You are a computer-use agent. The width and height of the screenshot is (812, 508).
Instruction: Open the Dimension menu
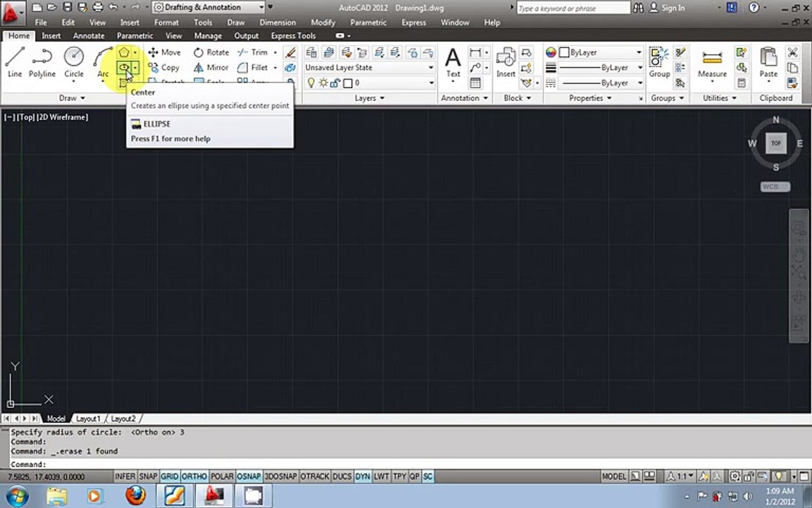[x=278, y=23]
